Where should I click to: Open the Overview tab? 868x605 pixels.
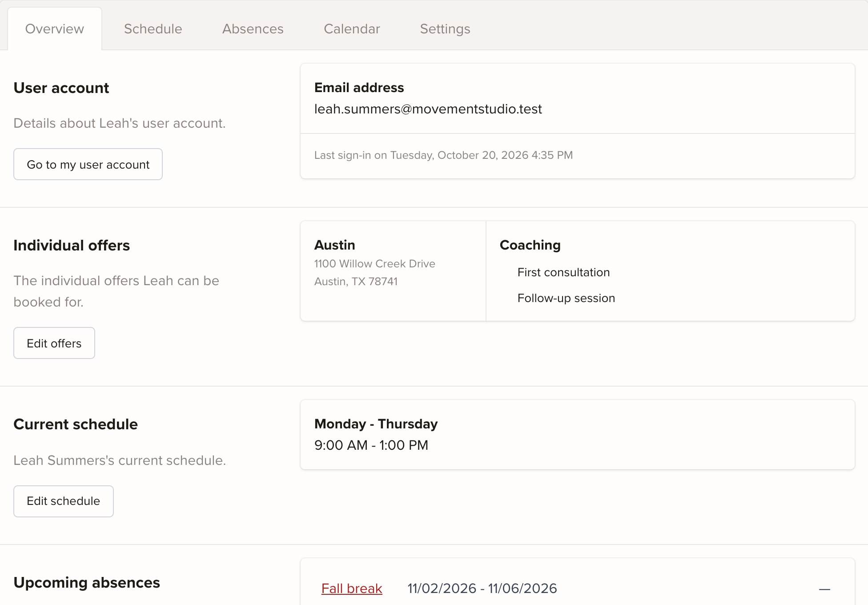[x=55, y=29]
